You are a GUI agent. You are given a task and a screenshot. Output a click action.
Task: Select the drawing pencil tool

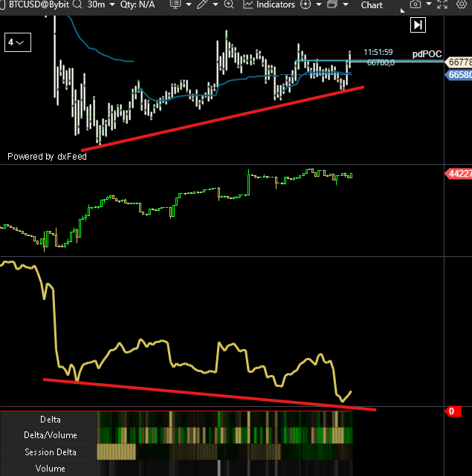pyautogui.click(x=202, y=4)
